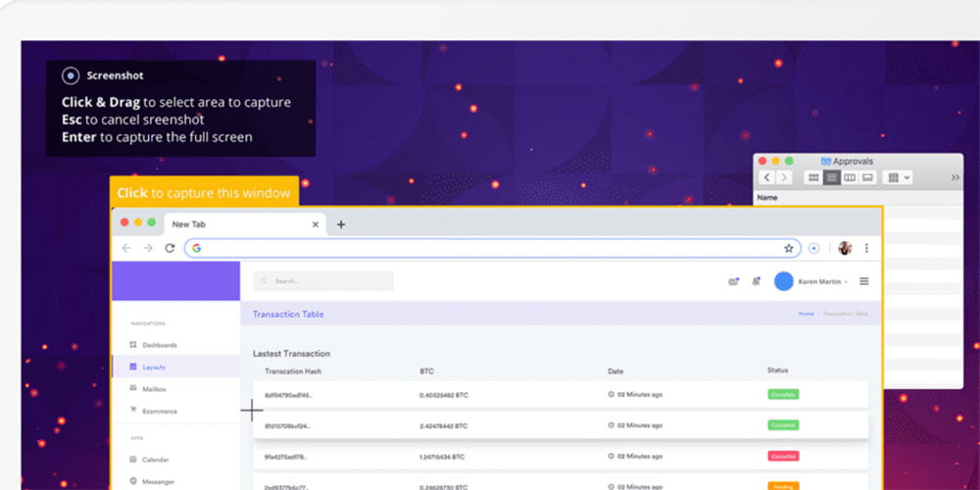Click the Transaction Hash column header
This screenshot has width=980, height=490.
[x=292, y=371]
